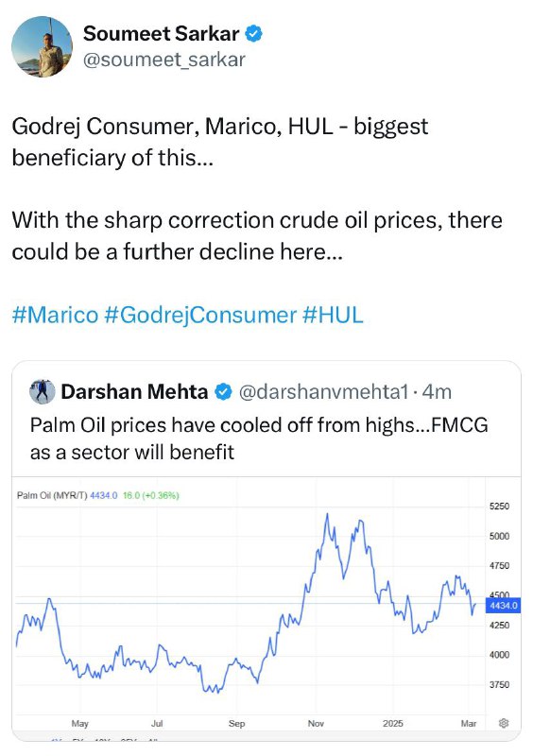533x756 pixels.
Task: Select the 2025 marker on chart axis
Action: (x=392, y=723)
